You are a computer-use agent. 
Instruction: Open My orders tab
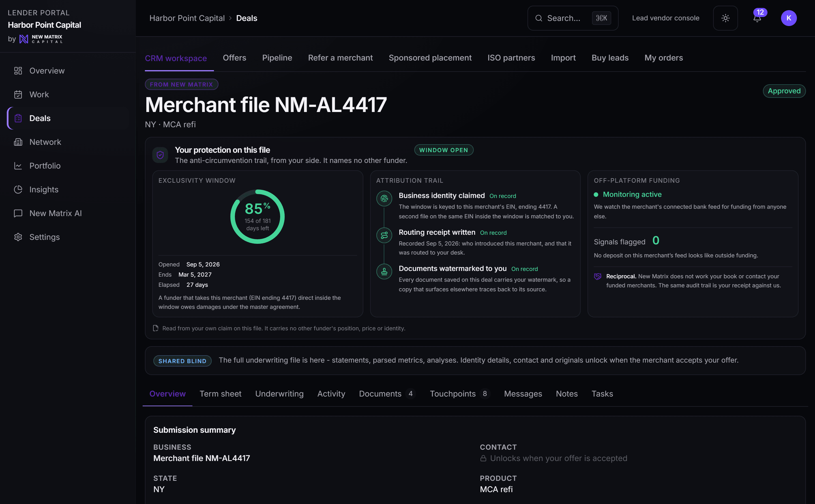tap(664, 58)
